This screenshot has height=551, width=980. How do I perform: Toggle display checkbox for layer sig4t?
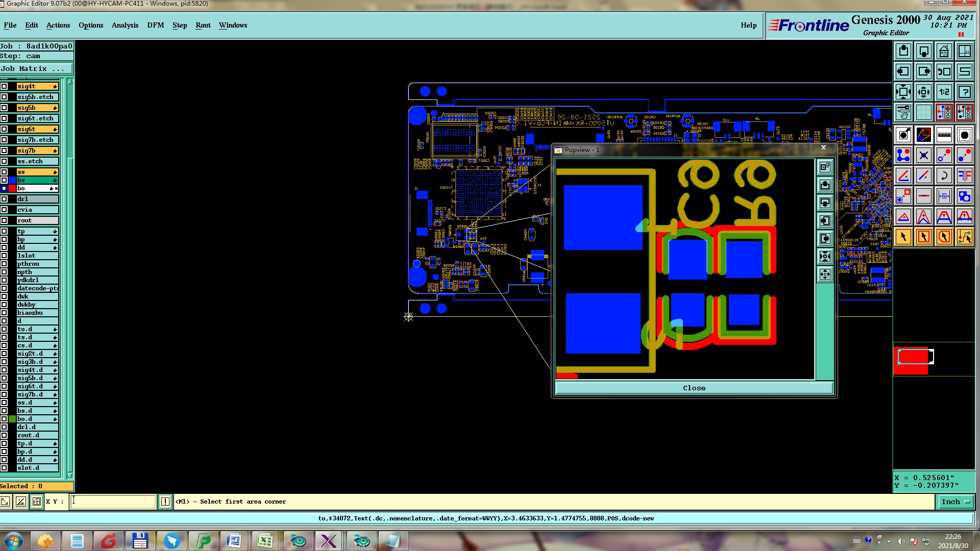coord(4,86)
